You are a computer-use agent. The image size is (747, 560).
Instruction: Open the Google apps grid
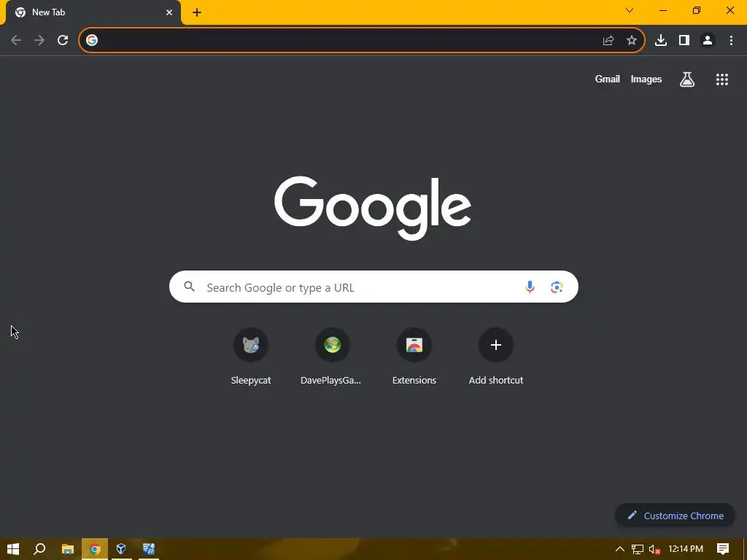click(x=722, y=79)
